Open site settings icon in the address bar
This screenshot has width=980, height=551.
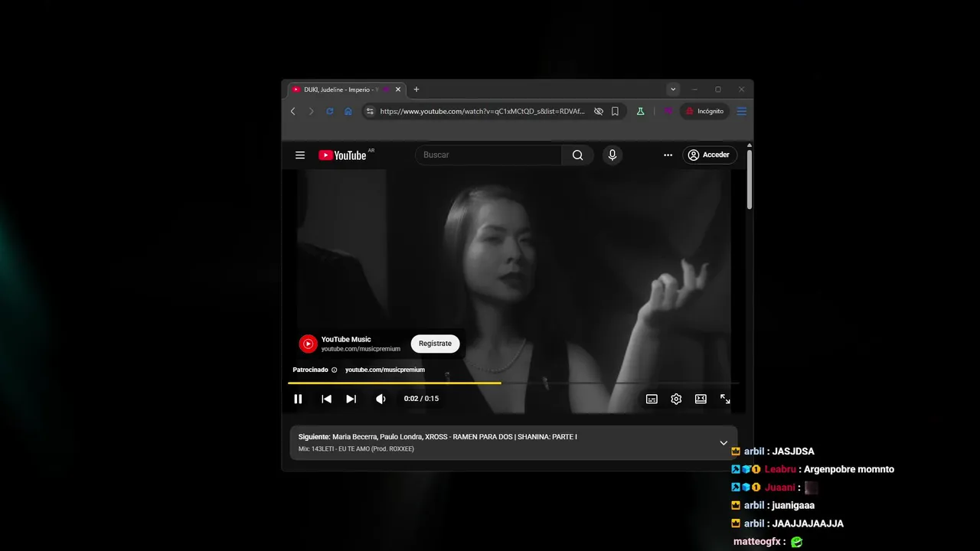(x=370, y=111)
